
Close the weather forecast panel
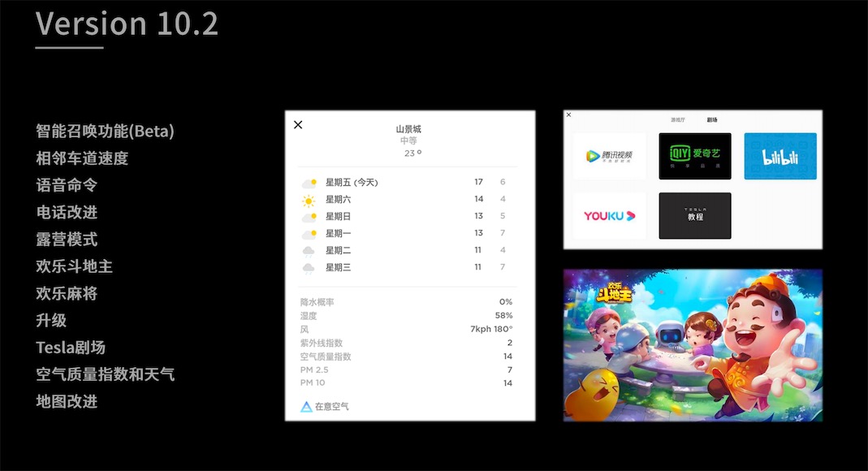tap(298, 125)
